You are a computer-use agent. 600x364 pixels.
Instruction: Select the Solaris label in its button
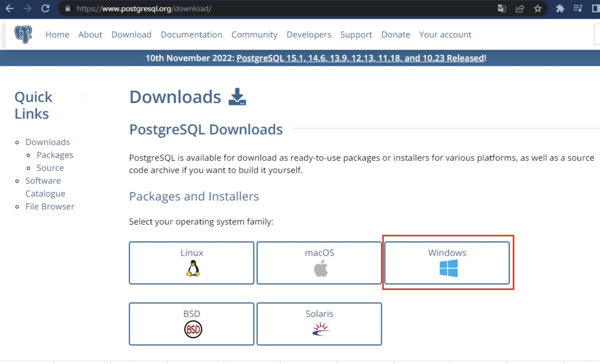[x=319, y=314]
